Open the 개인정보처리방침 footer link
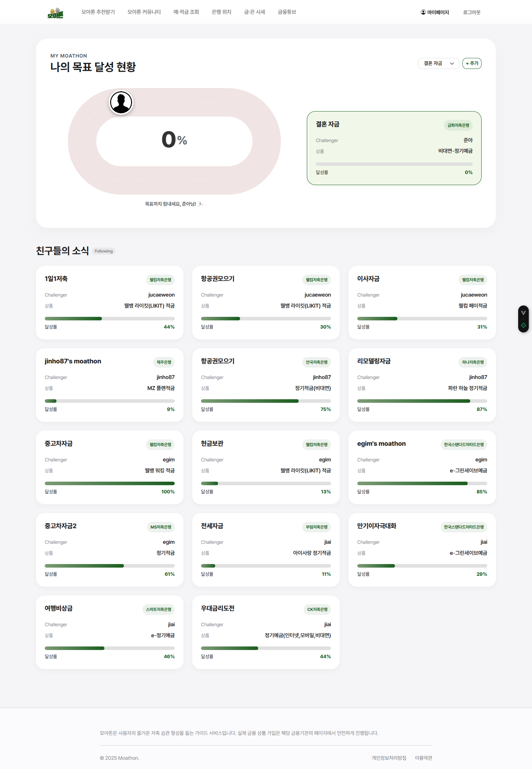532x769 pixels. [389, 758]
